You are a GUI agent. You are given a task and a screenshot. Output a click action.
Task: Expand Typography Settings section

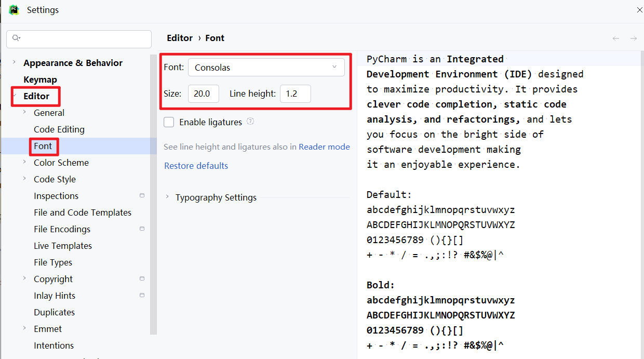point(167,197)
